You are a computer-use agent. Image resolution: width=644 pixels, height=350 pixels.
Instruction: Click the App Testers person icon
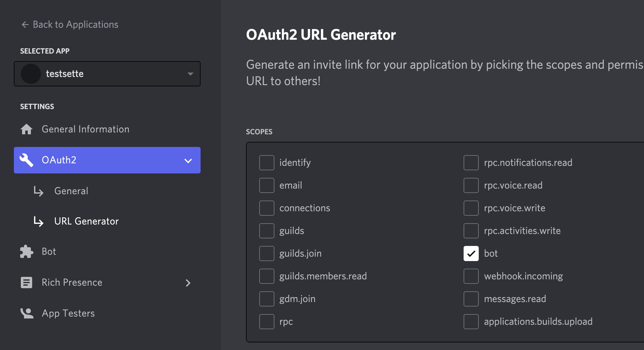(27, 313)
